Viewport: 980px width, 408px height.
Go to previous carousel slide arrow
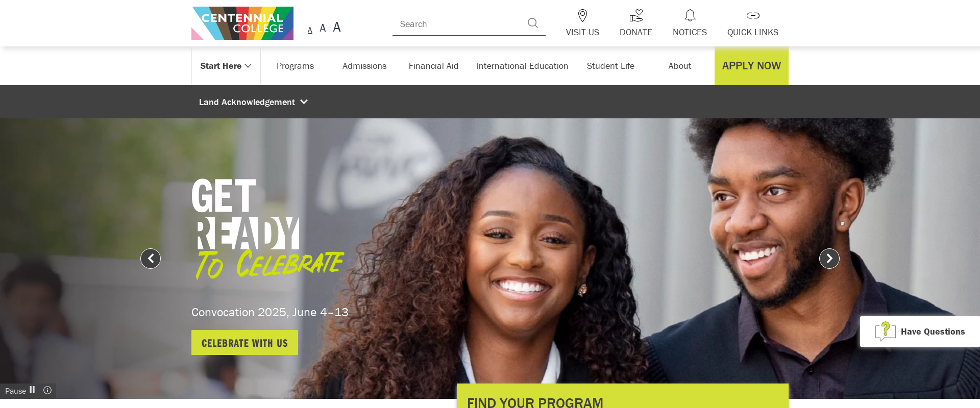[151, 259]
